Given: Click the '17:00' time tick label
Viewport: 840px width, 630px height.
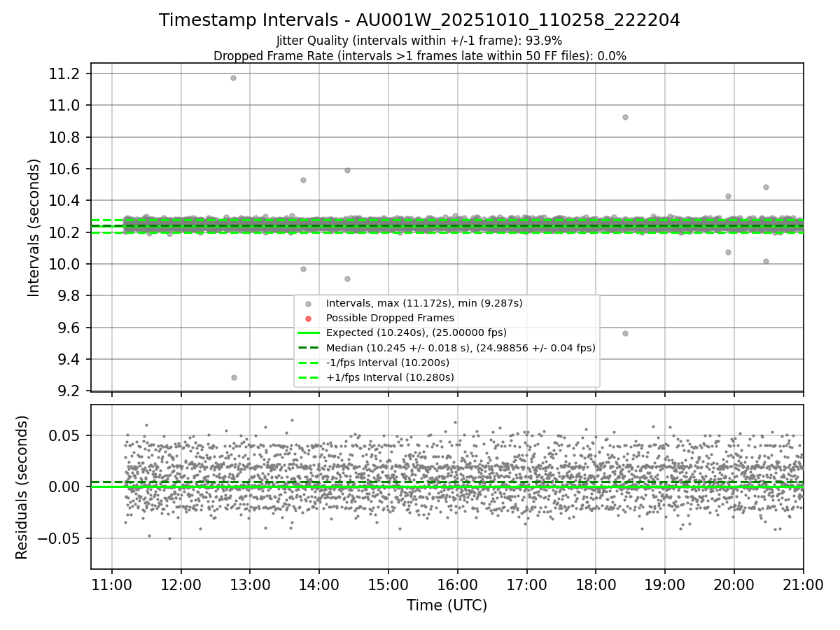Looking at the screenshot, I should tap(527, 584).
